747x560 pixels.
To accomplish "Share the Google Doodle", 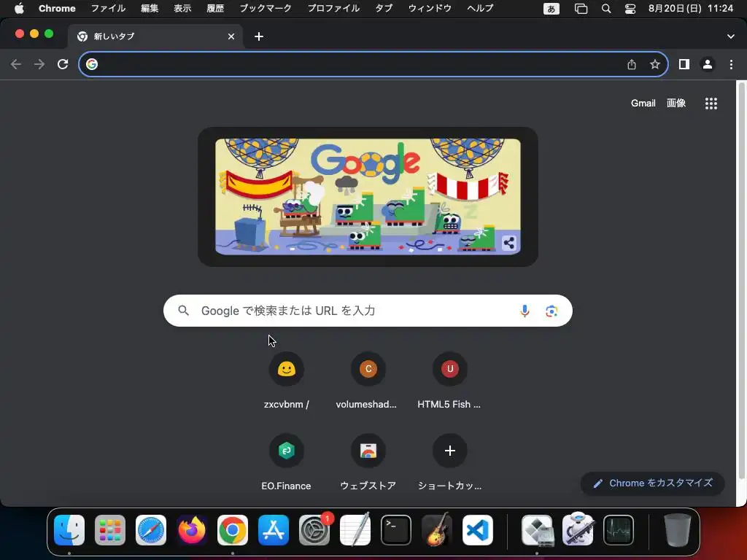I will pos(508,243).
